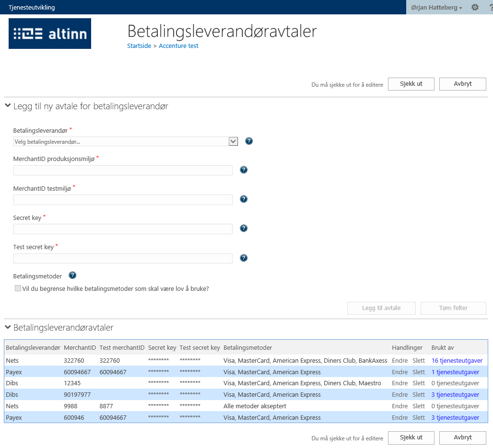Open the Ørjan Hatteberg user menu
Image resolution: width=493 pixels, height=448 pixels.
(436, 7)
